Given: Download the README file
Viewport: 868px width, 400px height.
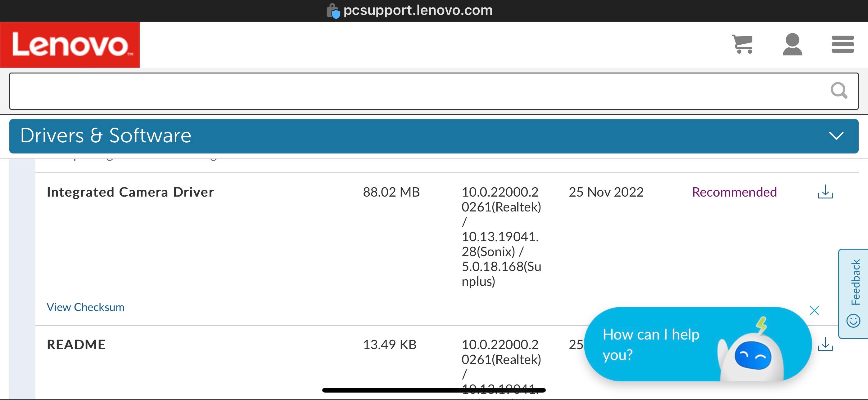Looking at the screenshot, I should (825, 344).
